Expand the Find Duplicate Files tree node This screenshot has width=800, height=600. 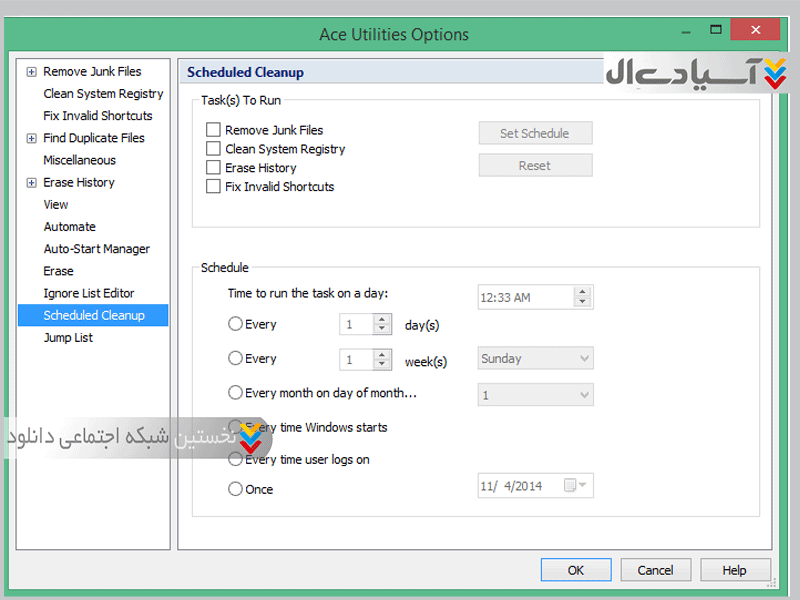tap(32, 138)
